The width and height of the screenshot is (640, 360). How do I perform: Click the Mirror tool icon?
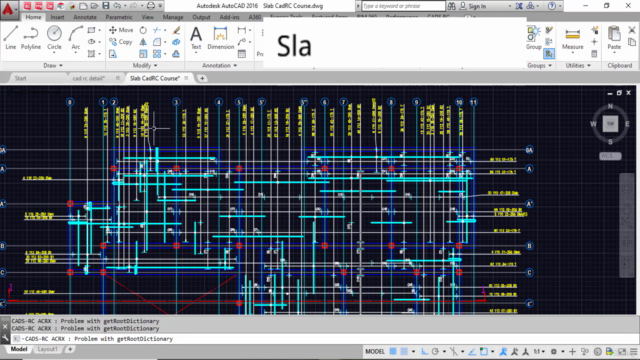[x=143, y=42]
